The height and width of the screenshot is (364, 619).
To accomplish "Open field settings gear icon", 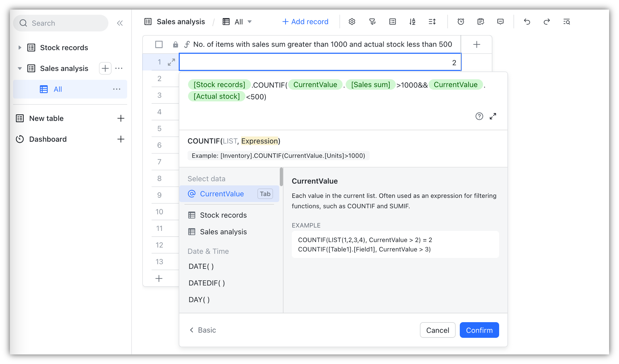I will click(x=352, y=22).
